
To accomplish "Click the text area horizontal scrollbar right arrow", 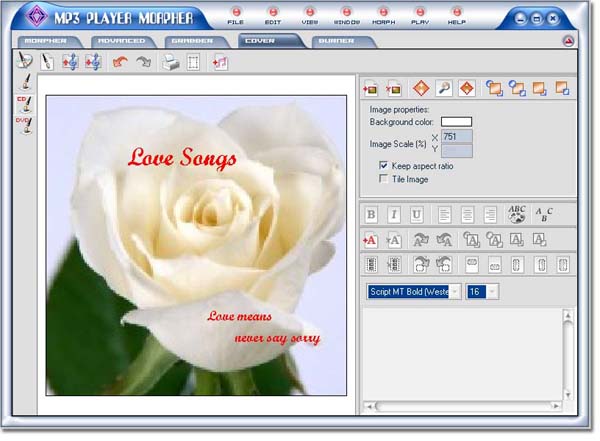I will (556, 406).
